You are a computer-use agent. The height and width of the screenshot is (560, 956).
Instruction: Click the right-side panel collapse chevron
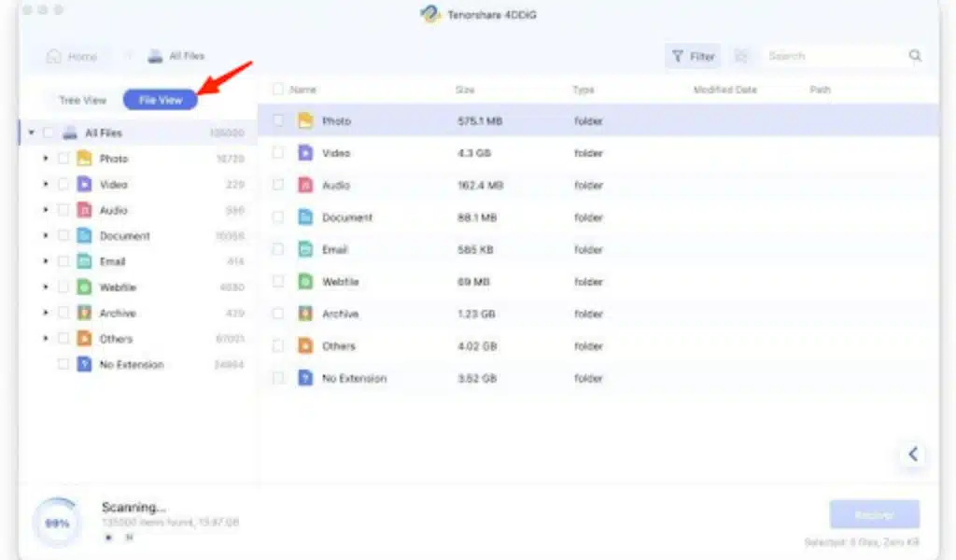pos(912,455)
